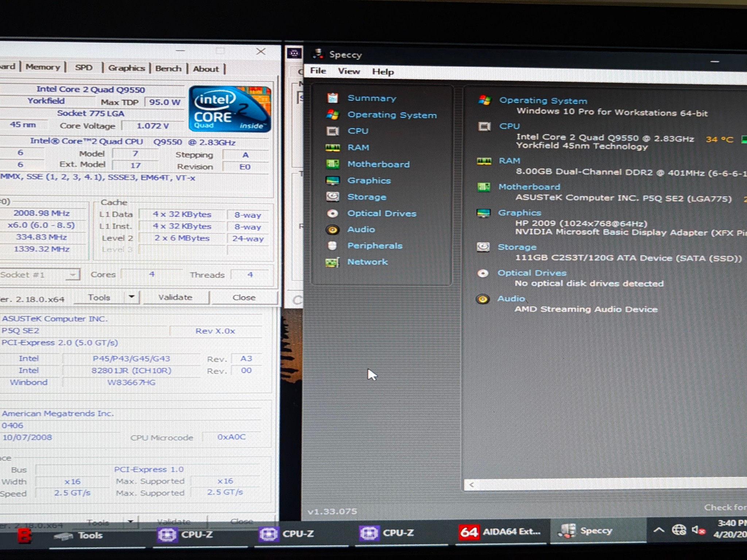Image resolution: width=747 pixels, height=560 pixels.
Task: Open the Network card icon in sidebar
Action: point(332,262)
